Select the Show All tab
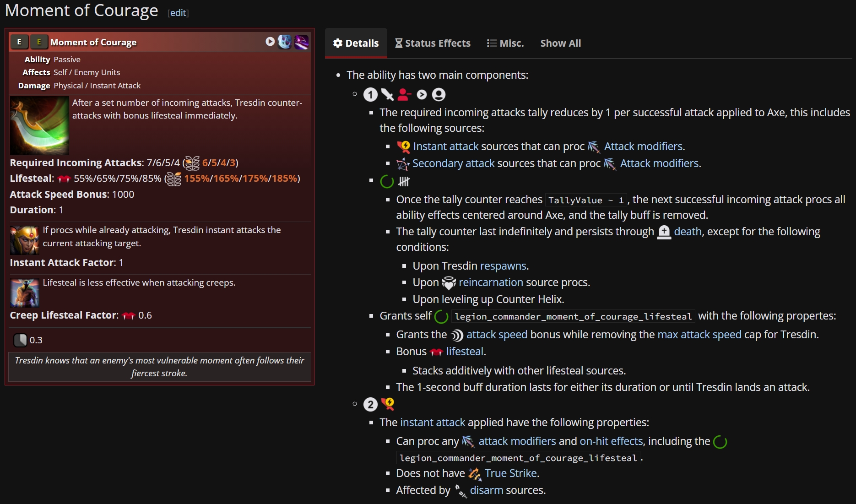Viewport: 856px width, 504px height. pyautogui.click(x=561, y=43)
